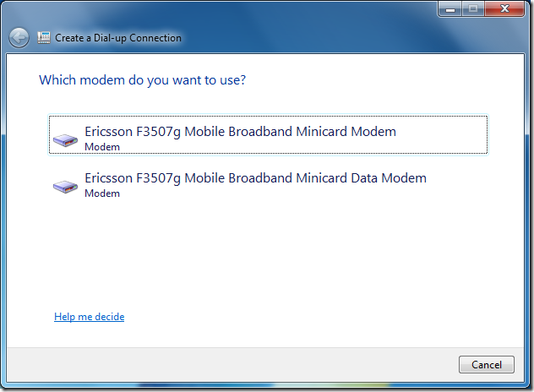The height and width of the screenshot is (392, 534).
Task: Choose Ericsson F3507g Minicard Data Modem
Action: click(268, 182)
